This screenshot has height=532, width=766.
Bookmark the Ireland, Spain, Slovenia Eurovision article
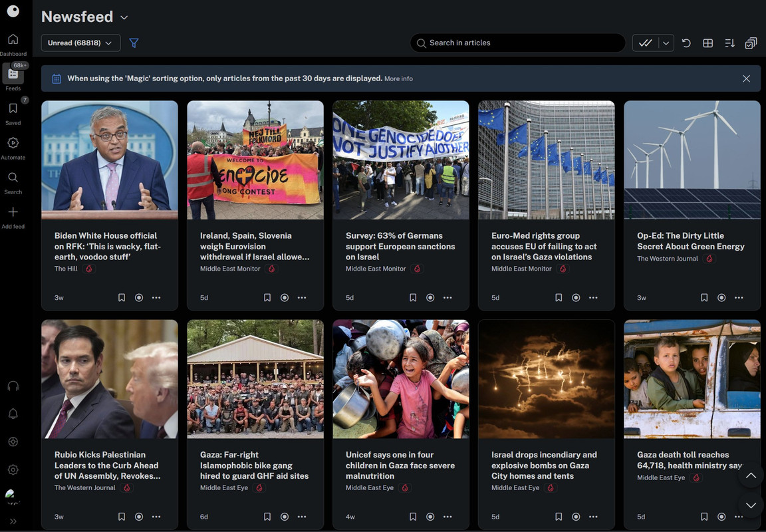(x=267, y=297)
